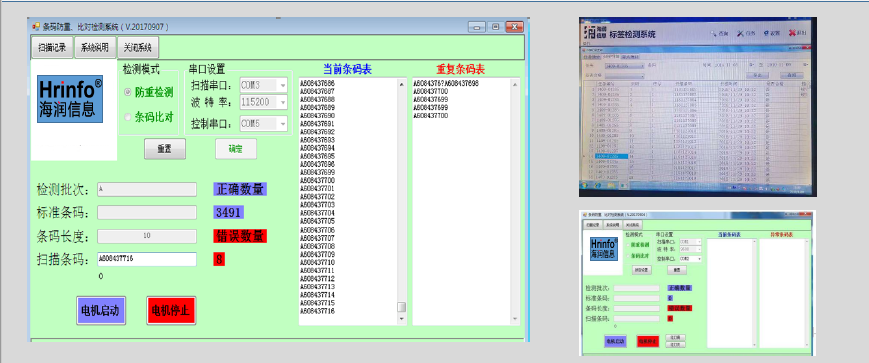869x363 pixels.
Task: Select A608437716 in current barcode list
Action: pyautogui.click(x=317, y=311)
